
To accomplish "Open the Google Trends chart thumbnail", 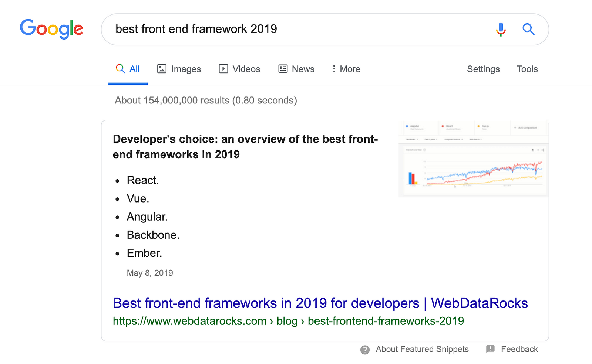I will point(473,159).
